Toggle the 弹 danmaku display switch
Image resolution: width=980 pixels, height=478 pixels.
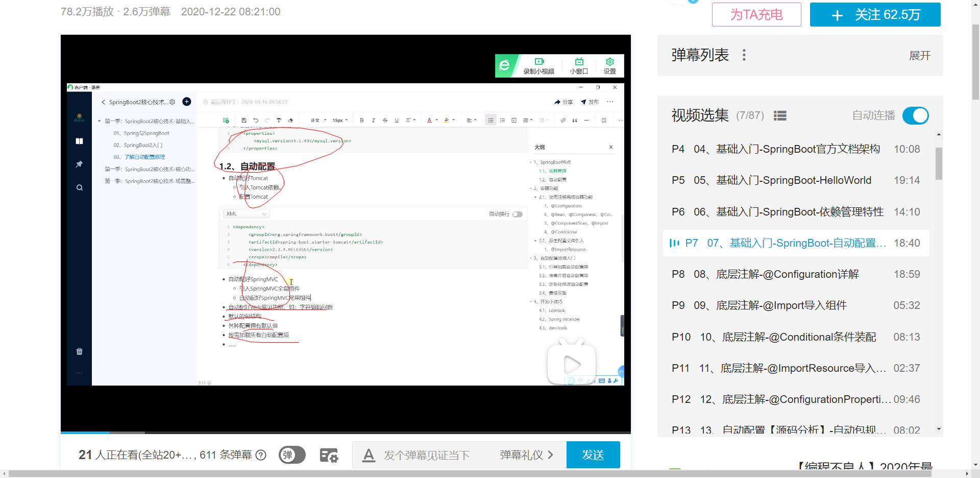(292, 455)
